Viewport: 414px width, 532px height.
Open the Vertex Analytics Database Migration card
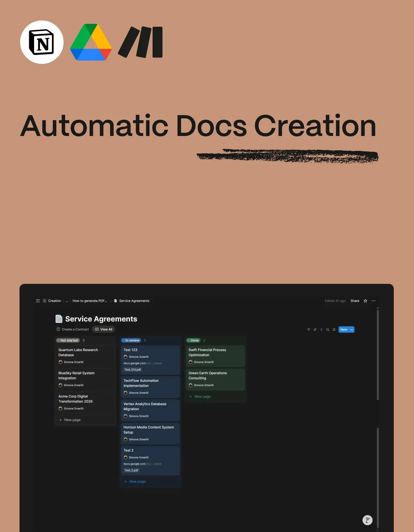point(150,410)
